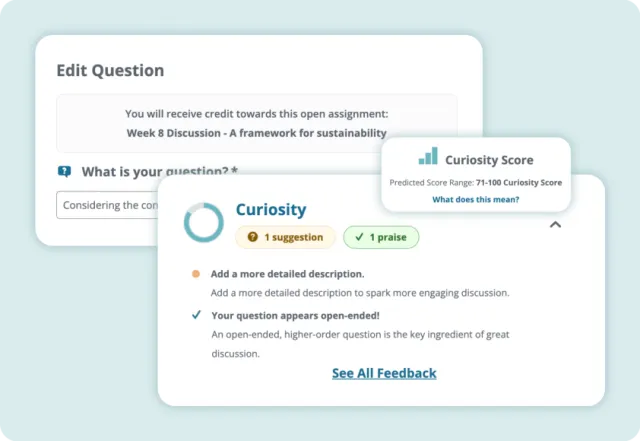Select "Your question appears open-ended!" praise
The image size is (640, 441).
tap(298, 314)
